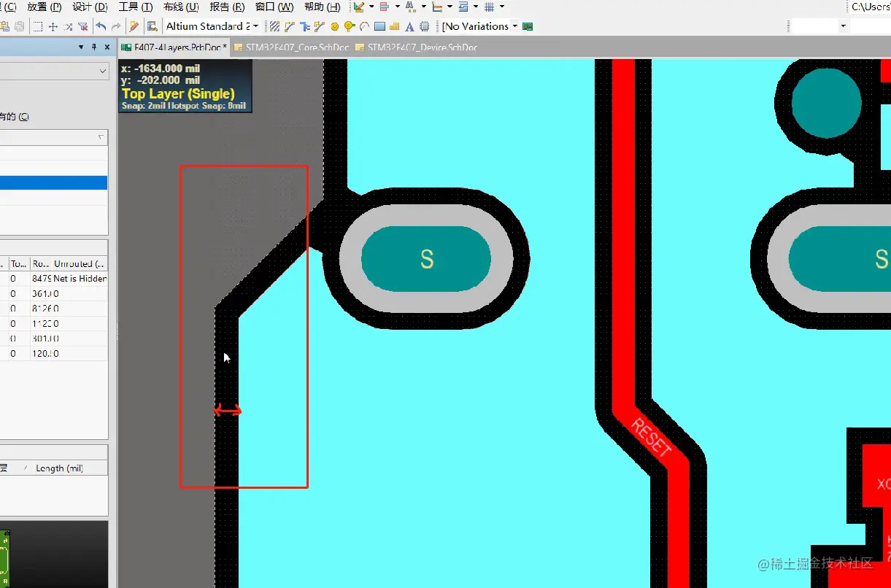Click the hatched pattern toolbar icon
The height and width of the screenshot is (588, 891).
coord(274,26)
